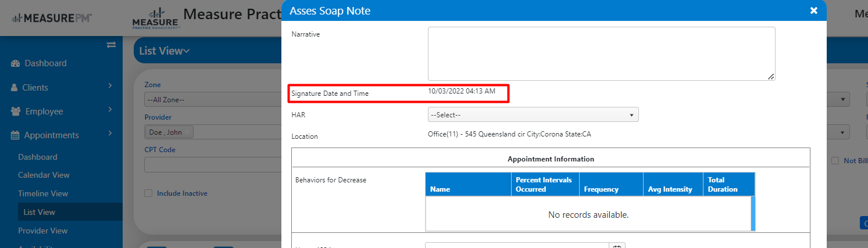The image size is (868, 248).
Task: Go to Calendar View
Action: pyautogui.click(x=44, y=175)
